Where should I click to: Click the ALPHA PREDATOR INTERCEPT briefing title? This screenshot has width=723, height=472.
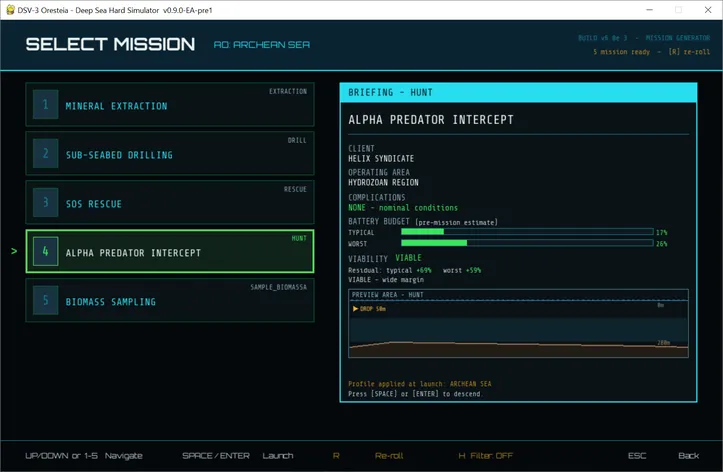[x=431, y=120]
